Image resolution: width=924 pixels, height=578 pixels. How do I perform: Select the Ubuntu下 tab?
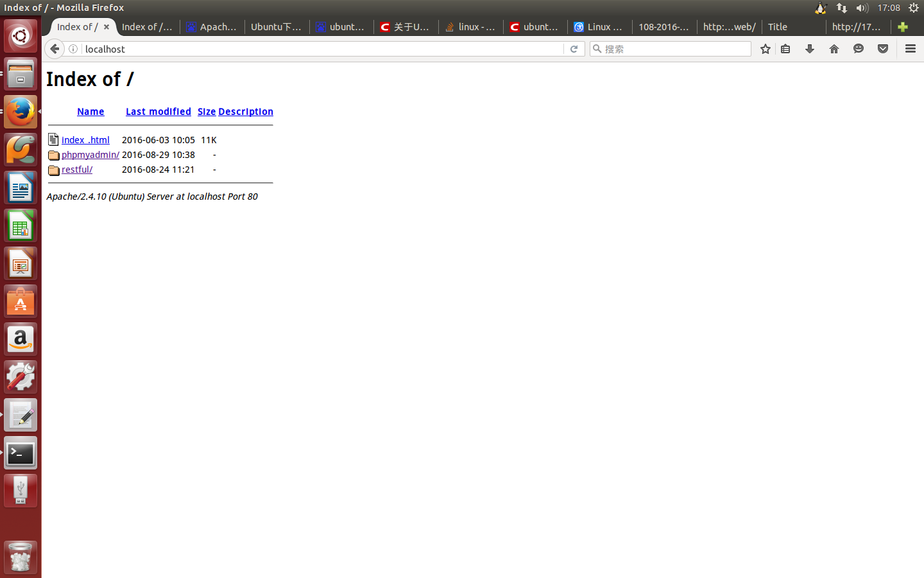(x=276, y=26)
